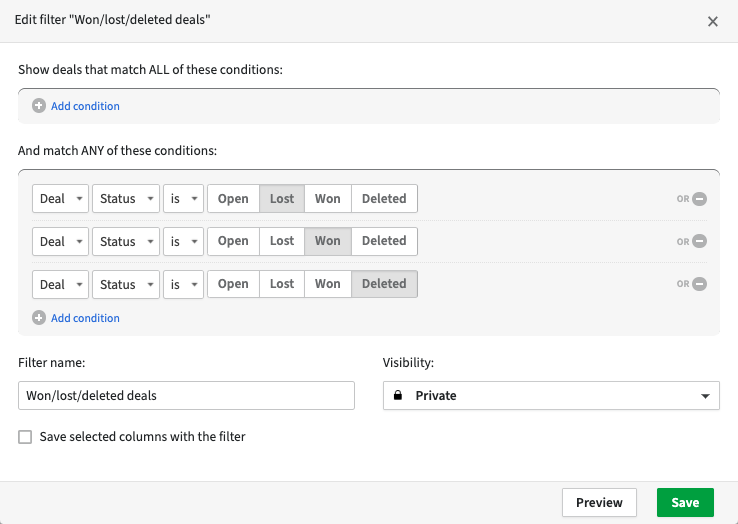The image size is (738, 524).
Task: Remove the first condition row with minus icon
Action: pyautogui.click(x=700, y=199)
